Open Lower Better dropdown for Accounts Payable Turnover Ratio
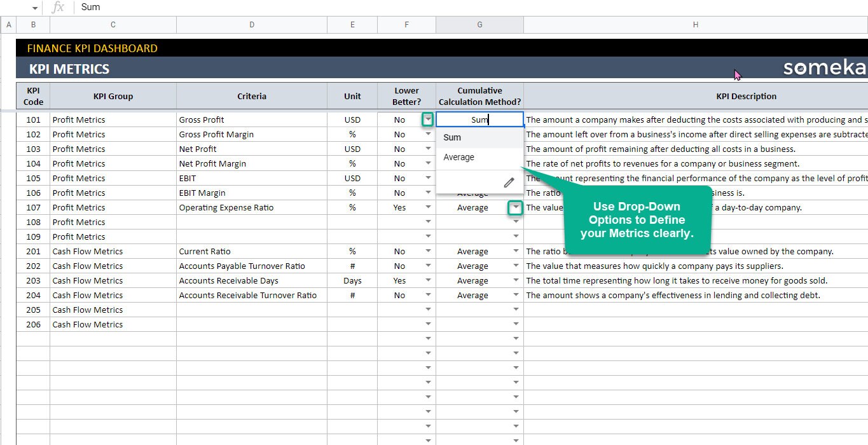This screenshot has height=445, width=868. pyautogui.click(x=428, y=266)
